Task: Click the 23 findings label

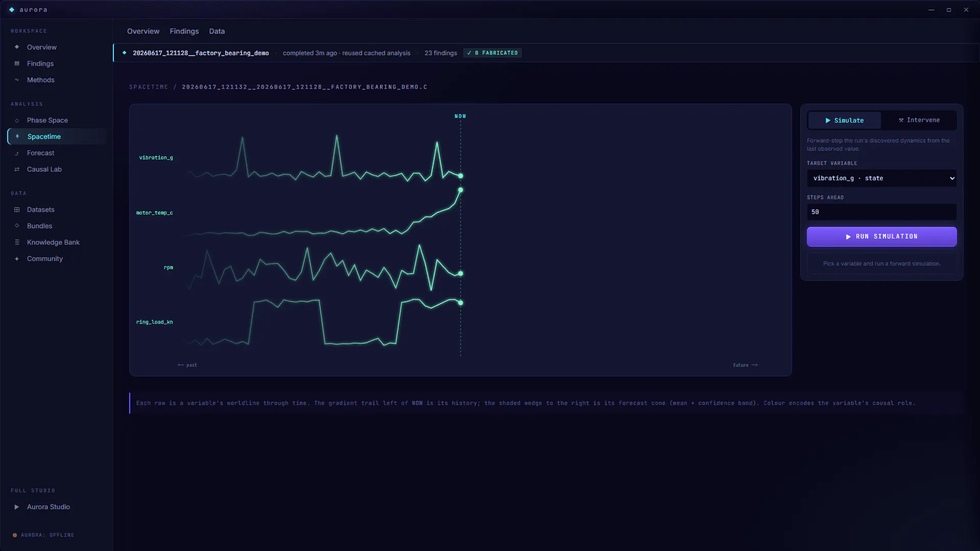Action: [441, 53]
